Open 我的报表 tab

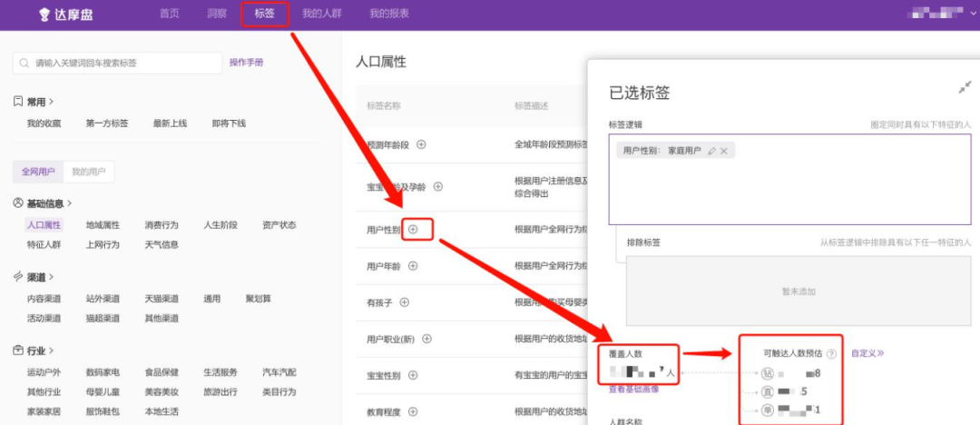tap(388, 14)
